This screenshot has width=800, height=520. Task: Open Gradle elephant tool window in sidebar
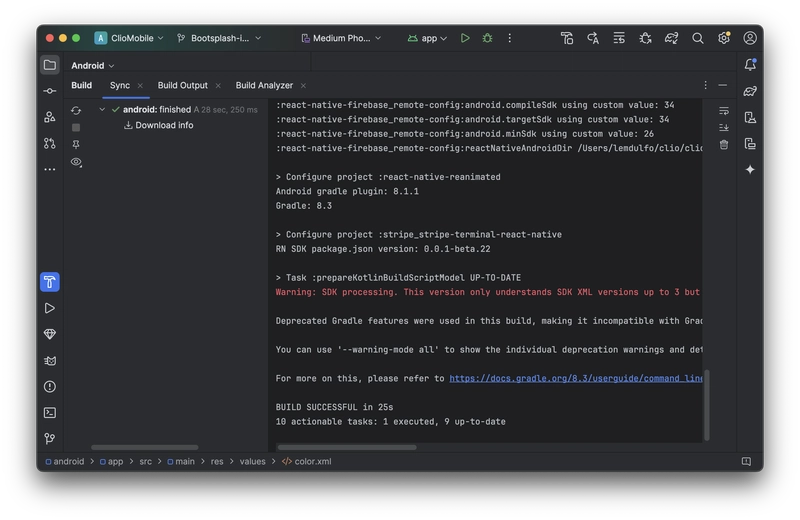(x=749, y=91)
